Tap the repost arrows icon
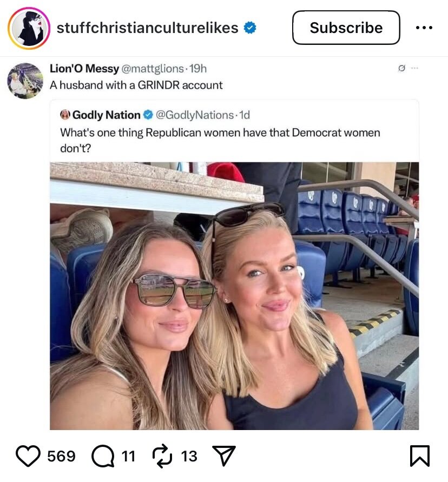This screenshot has width=448, height=482. [161, 456]
